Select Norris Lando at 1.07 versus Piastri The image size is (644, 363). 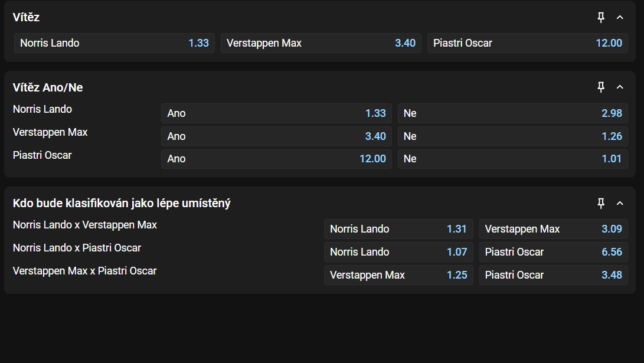398,252
